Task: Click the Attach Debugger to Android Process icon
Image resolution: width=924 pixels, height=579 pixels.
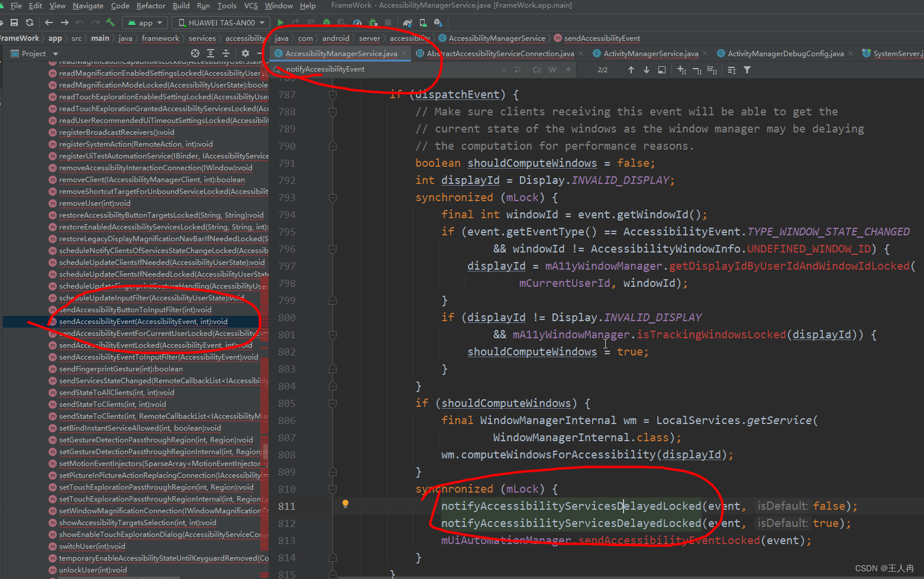Action: pos(373,22)
